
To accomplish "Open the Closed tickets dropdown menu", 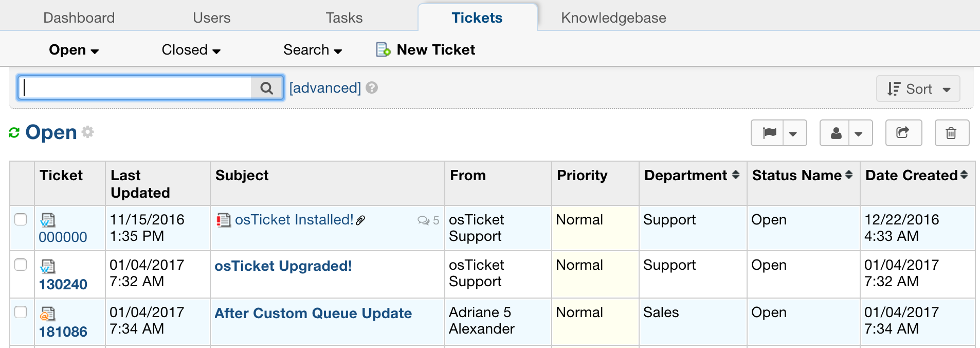I will pos(191,50).
